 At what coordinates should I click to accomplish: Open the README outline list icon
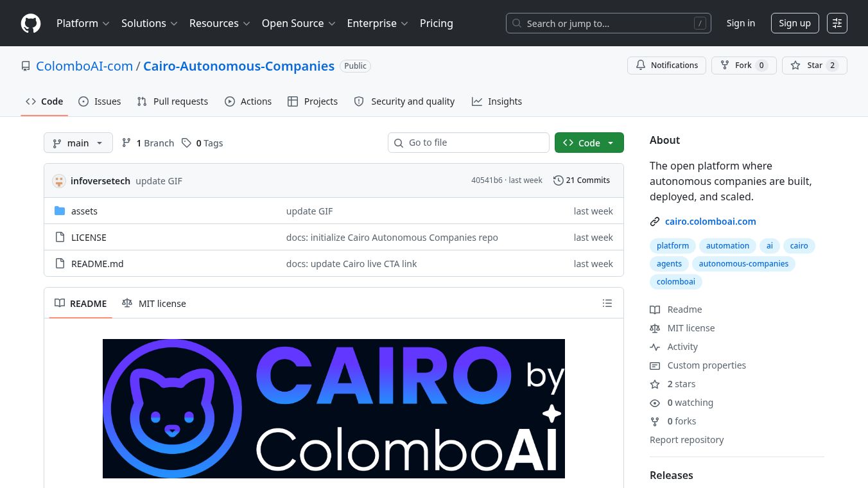tap(607, 303)
